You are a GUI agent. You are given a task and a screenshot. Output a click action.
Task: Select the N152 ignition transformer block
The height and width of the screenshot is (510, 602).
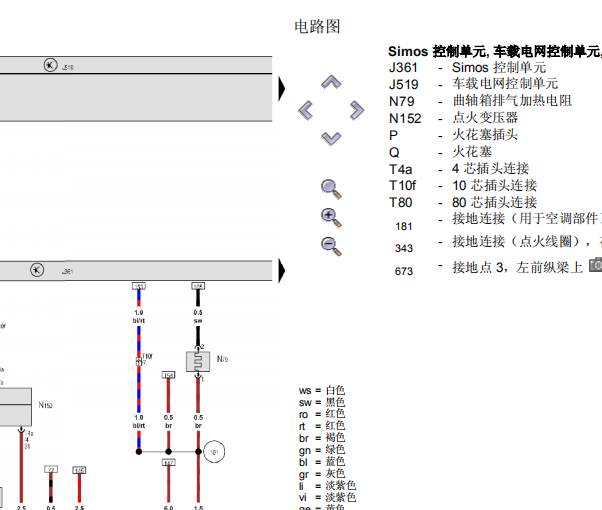click(x=15, y=407)
